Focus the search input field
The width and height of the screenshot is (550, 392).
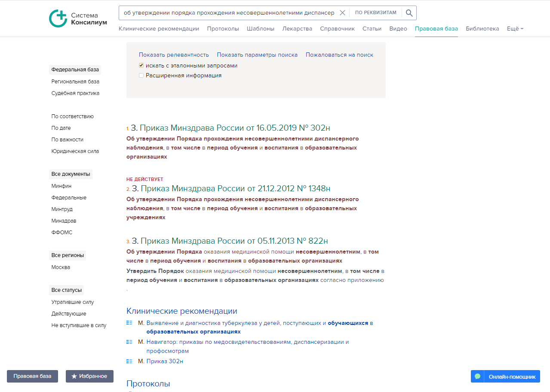point(229,13)
